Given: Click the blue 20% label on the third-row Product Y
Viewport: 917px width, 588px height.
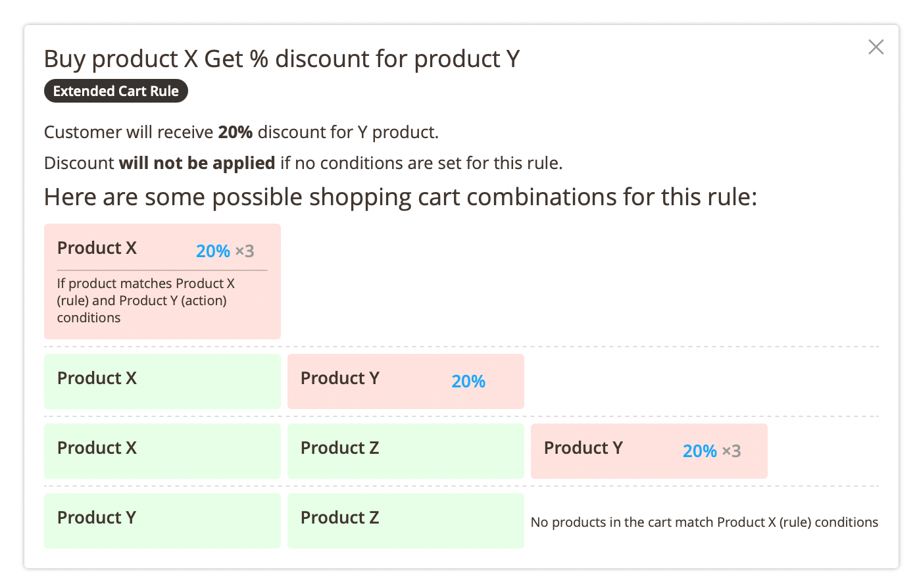Looking at the screenshot, I should pos(699,451).
